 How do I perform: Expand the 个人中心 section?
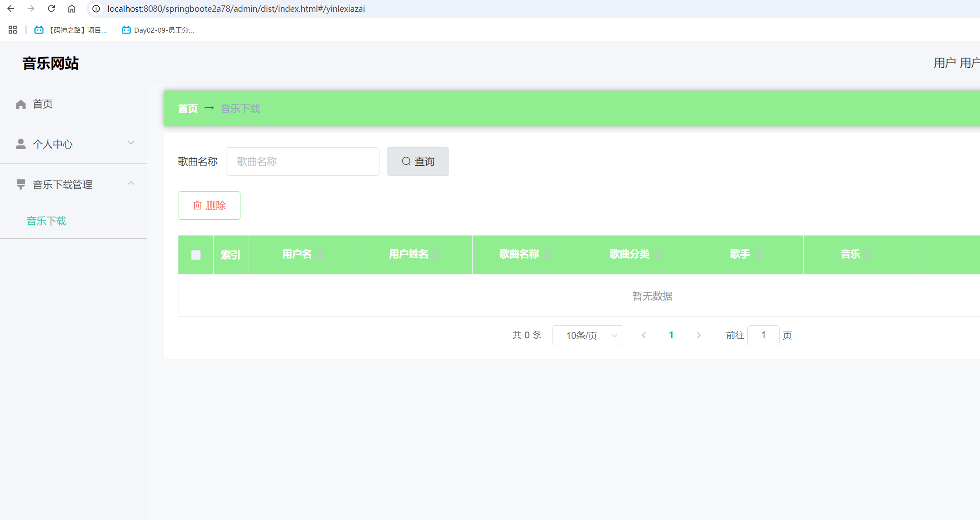131,142
